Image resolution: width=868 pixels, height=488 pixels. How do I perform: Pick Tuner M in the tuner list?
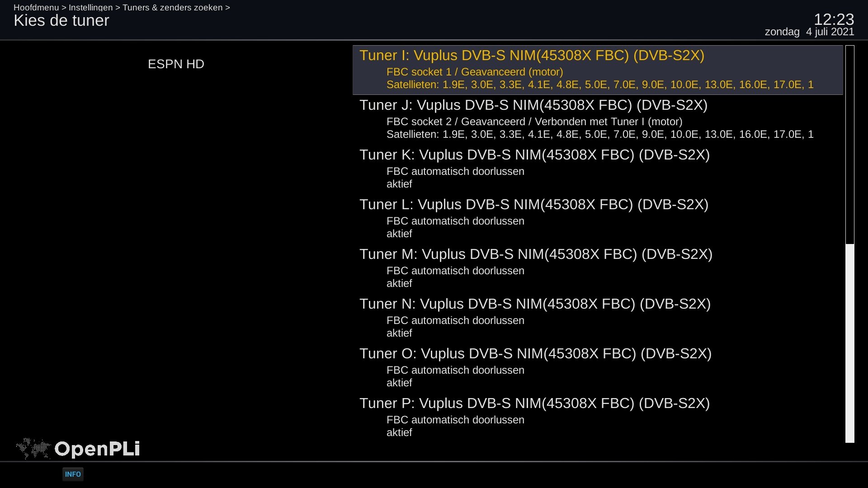pos(598,269)
